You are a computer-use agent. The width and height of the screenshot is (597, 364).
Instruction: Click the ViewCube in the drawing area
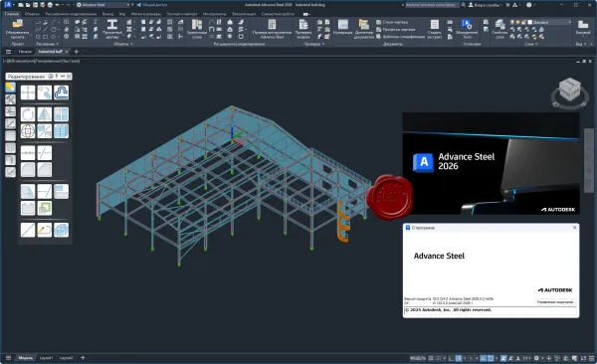569,91
